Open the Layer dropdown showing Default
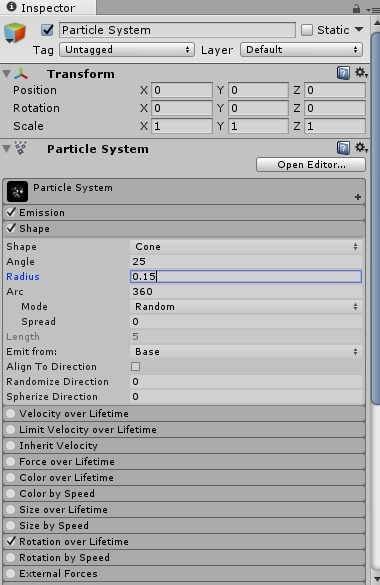 pyautogui.click(x=302, y=50)
